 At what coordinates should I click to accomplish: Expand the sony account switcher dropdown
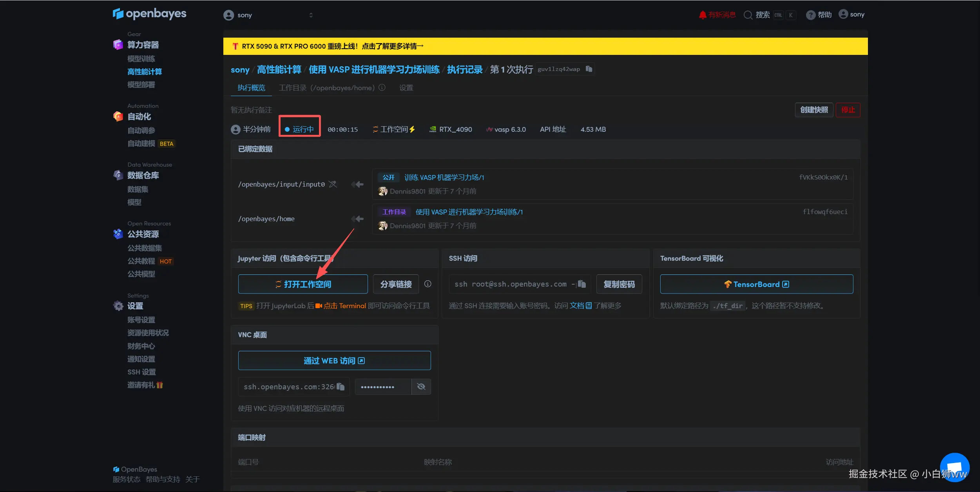(x=311, y=15)
